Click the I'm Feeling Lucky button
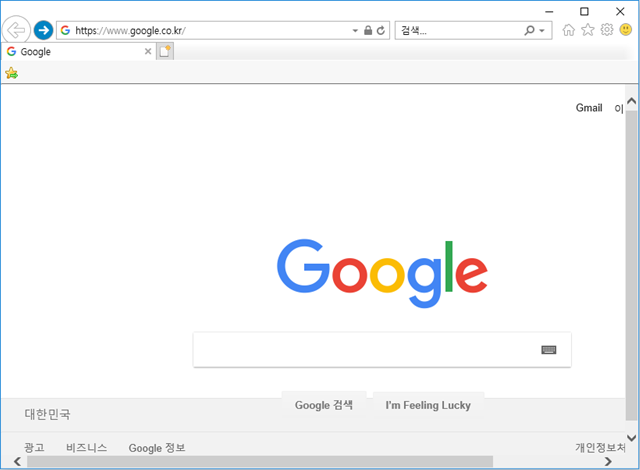 pos(428,405)
